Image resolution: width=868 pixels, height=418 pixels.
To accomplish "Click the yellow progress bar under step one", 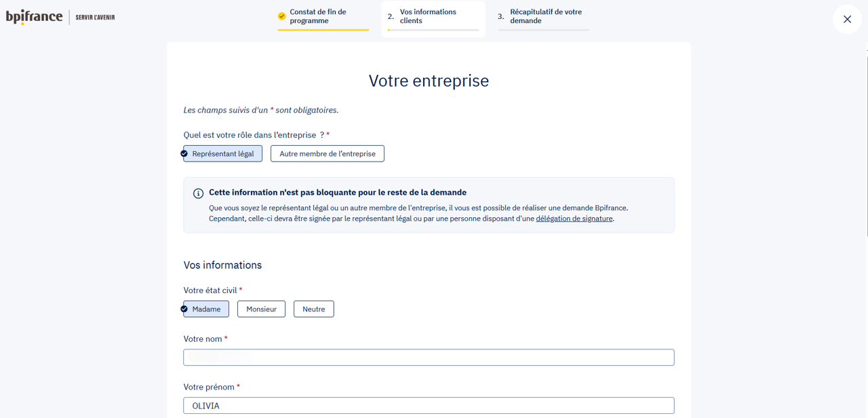I will (323, 30).
